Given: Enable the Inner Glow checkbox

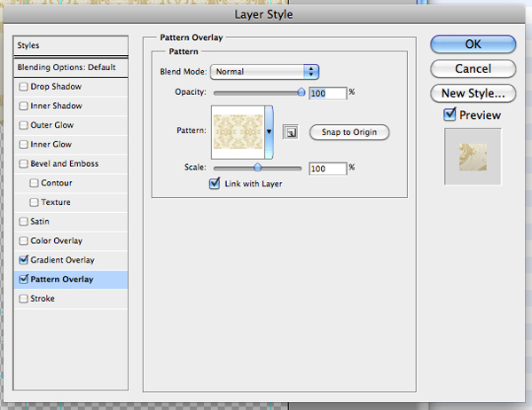Looking at the screenshot, I should point(23,145).
